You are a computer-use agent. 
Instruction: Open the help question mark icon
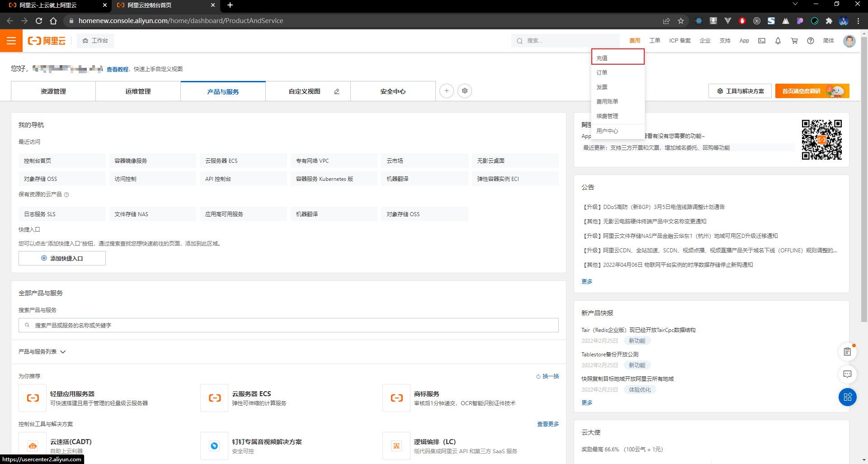click(x=811, y=41)
